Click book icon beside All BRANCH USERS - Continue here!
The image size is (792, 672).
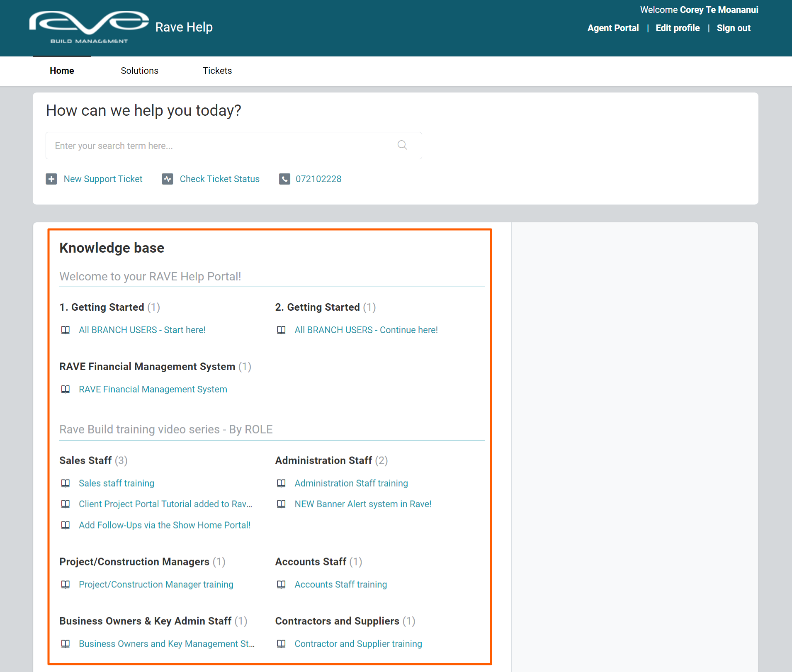pos(281,330)
